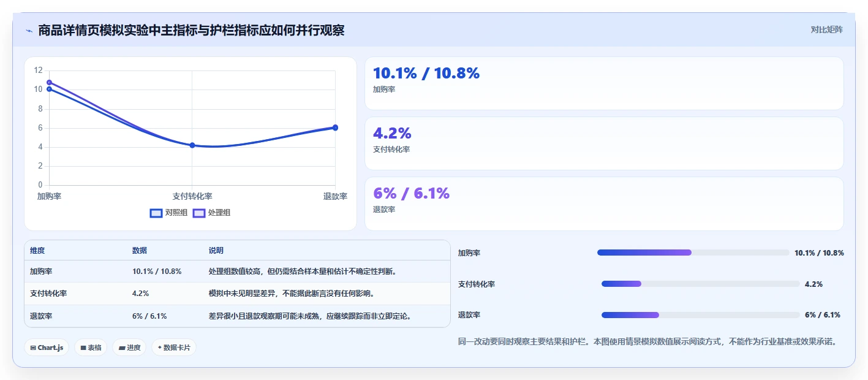This screenshot has width=868, height=380.
Task: Click the 退款率 progress bar
Action: click(x=701, y=315)
